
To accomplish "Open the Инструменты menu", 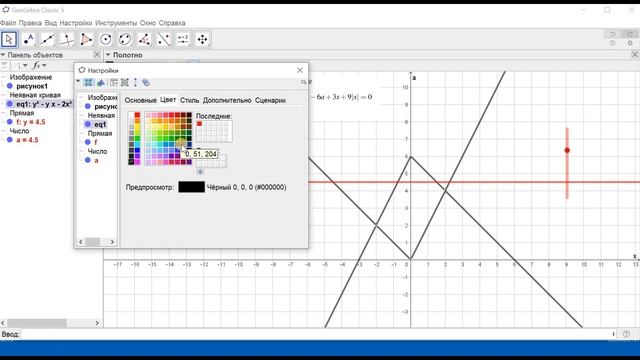I will 116,23.
